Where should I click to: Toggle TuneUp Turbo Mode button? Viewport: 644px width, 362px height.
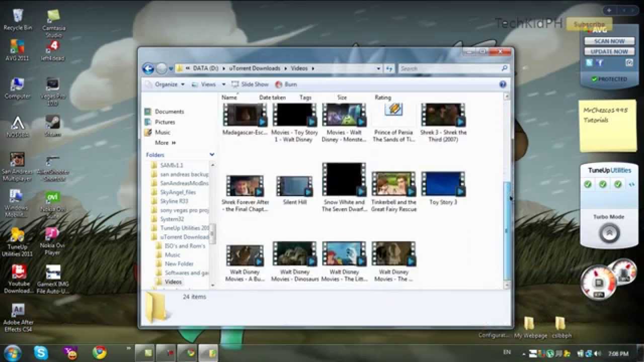click(x=609, y=233)
